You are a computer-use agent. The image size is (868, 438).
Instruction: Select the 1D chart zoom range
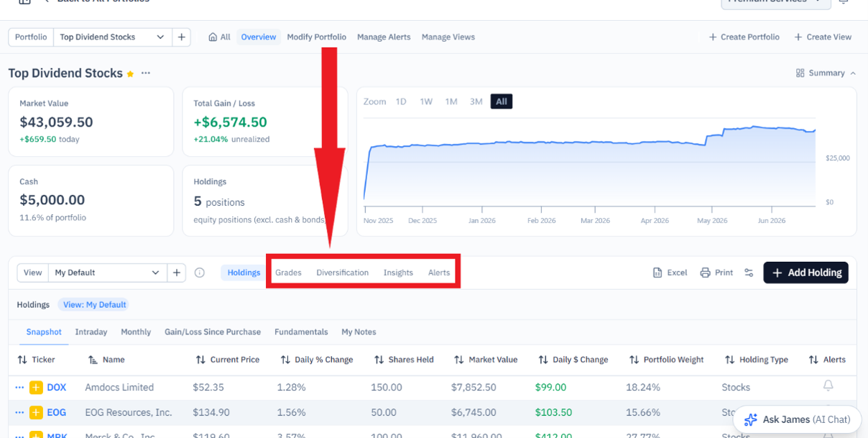point(401,101)
